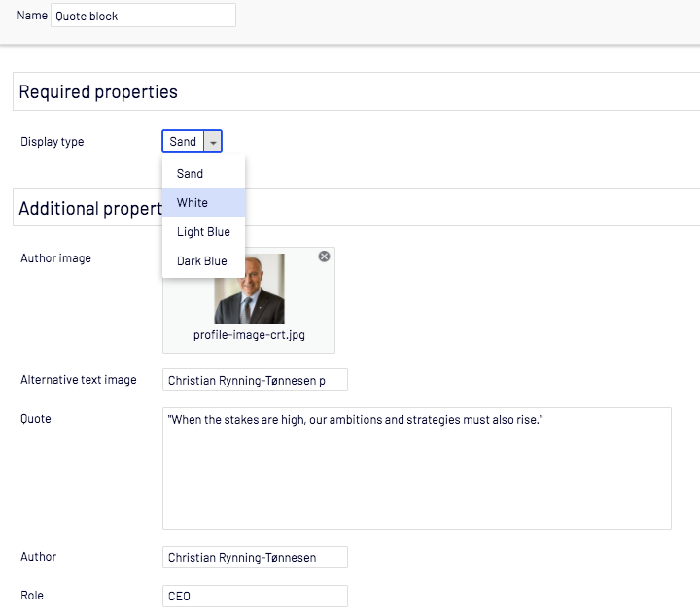Click the Alternative text image field
The height and width of the screenshot is (616, 700).
point(255,380)
